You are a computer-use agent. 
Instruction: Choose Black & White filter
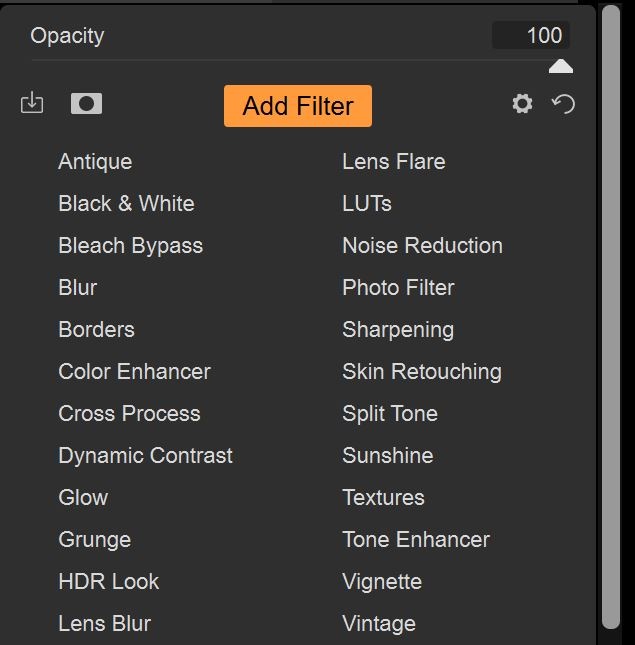coord(127,204)
